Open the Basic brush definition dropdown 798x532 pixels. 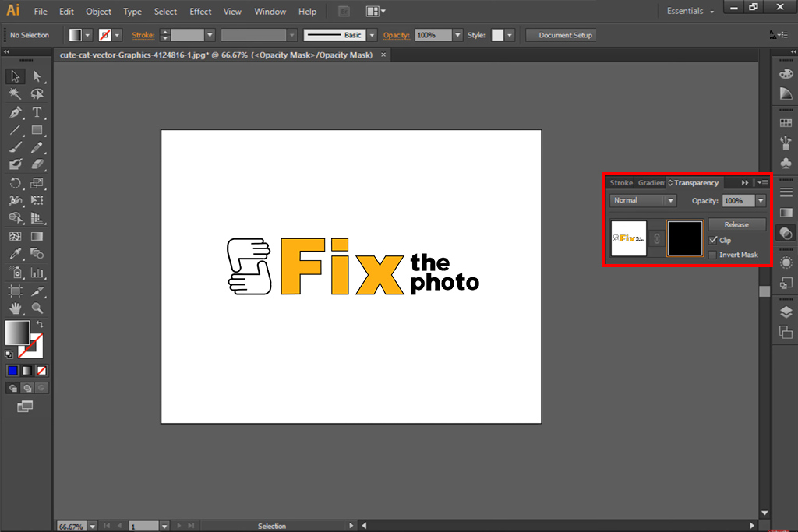372,35
